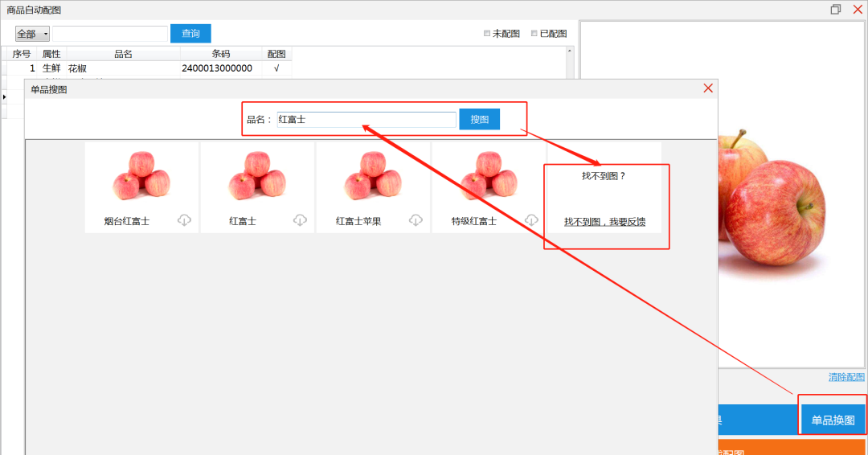Open 找不到图，我要反馈 link
Viewport: 868px width, 455px height.
tap(604, 222)
